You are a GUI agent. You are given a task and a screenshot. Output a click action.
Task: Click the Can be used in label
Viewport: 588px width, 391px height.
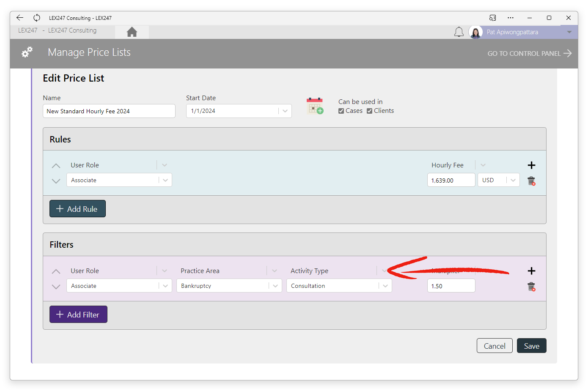point(360,102)
